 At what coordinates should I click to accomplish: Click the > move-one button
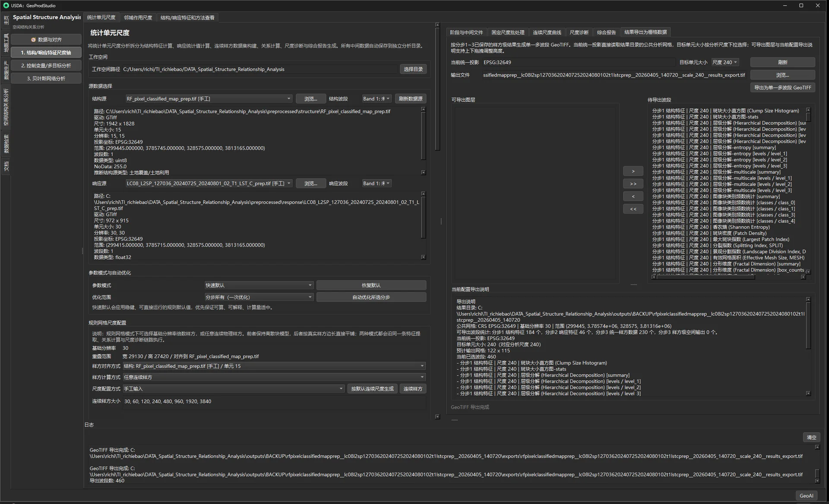pos(633,171)
